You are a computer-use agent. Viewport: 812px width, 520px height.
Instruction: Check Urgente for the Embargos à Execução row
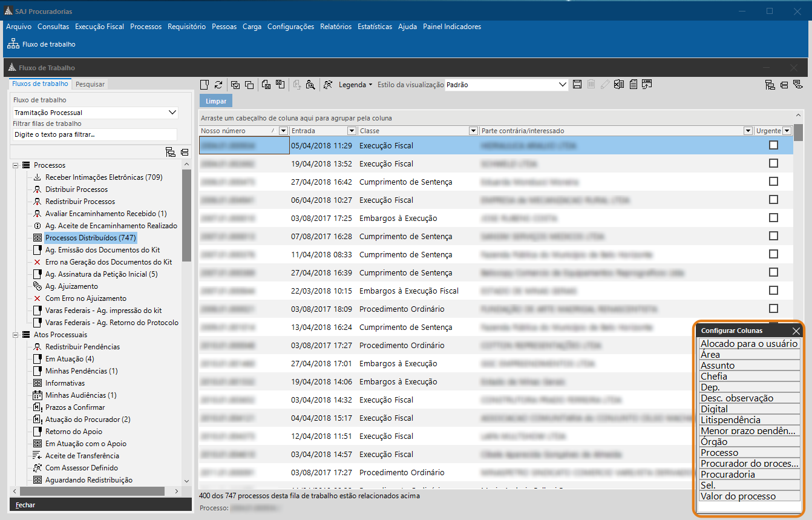click(x=773, y=218)
